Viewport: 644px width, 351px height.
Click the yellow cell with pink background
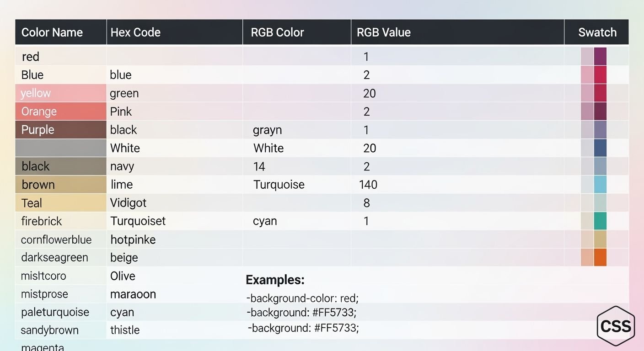click(61, 93)
